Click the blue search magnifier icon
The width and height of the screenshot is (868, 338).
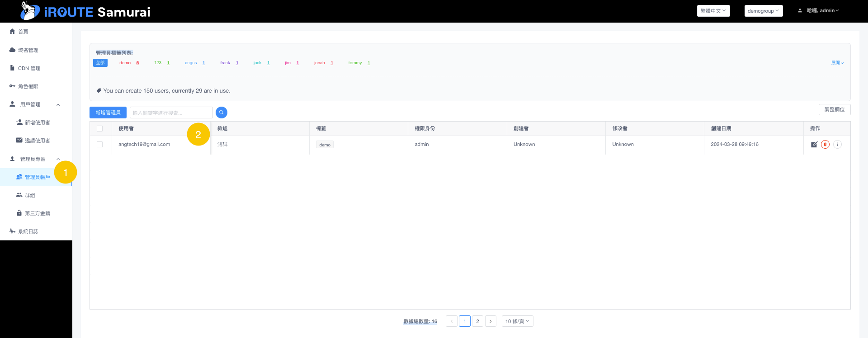point(222,113)
